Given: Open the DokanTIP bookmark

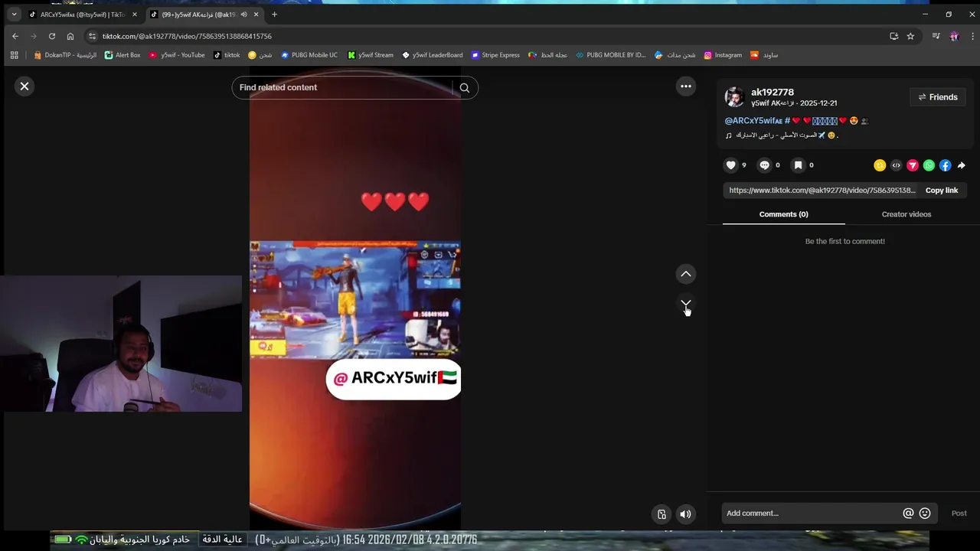Looking at the screenshot, I should pos(65,55).
